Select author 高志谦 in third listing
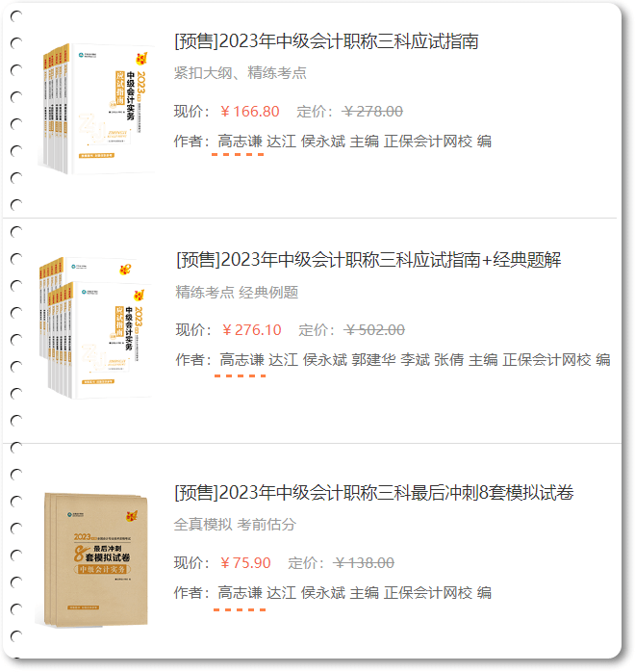Screen dimensions: 635x672 coord(240,593)
